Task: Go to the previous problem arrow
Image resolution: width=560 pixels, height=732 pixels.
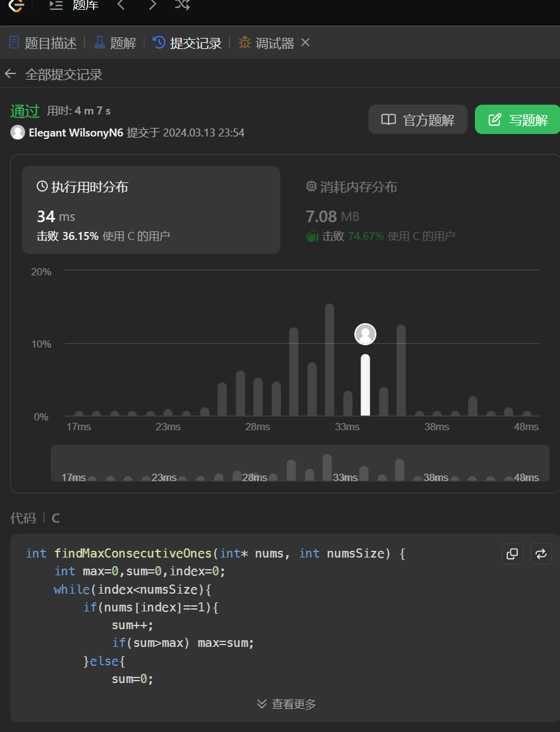Action: click(x=121, y=6)
